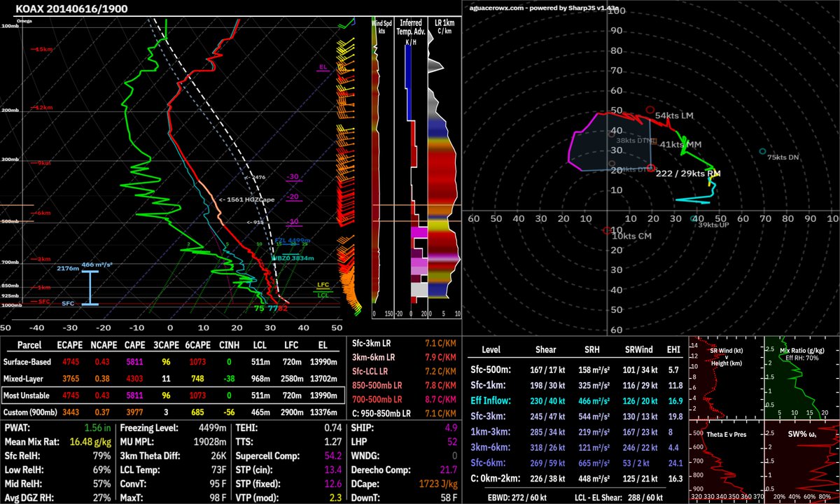The image size is (840, 504).
Task: Click the SHIP value 4.9
Action: [x=451, y=428]
